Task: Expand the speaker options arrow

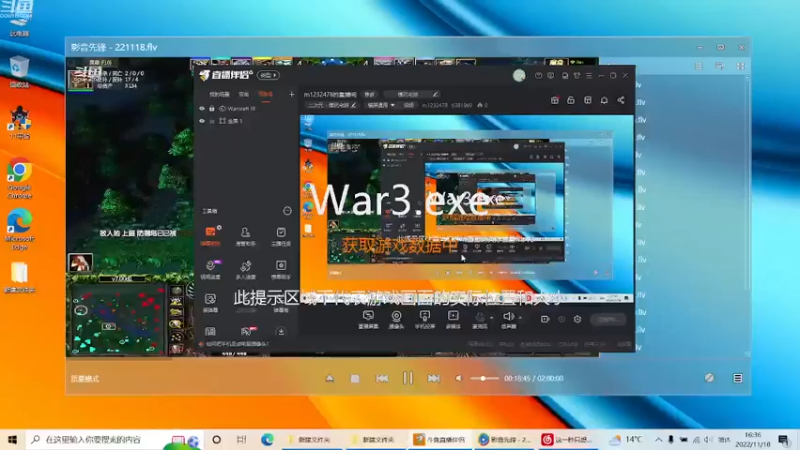Action: [x=520, y=317]
